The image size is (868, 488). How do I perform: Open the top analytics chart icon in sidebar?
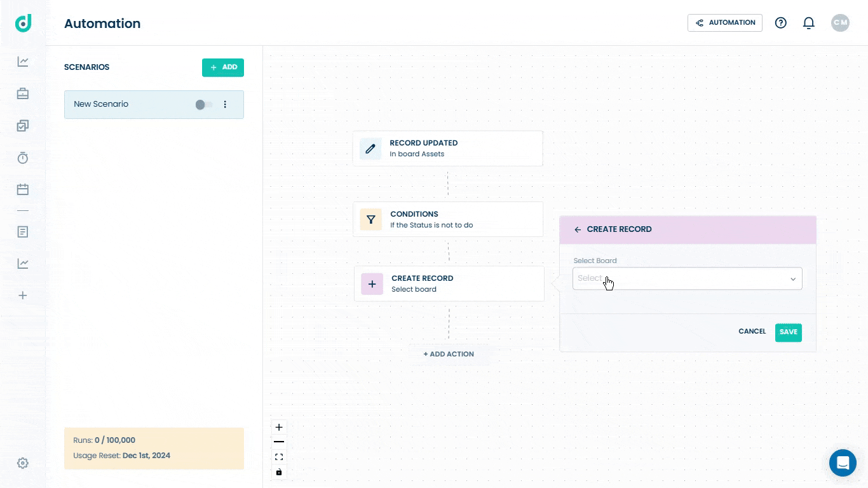pyautogui.click(x=23, y=62)
